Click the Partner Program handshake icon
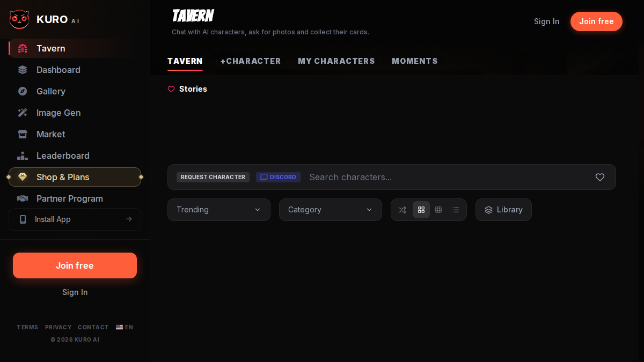The height and width of the screenshot is (362, 644). (23, 198)
